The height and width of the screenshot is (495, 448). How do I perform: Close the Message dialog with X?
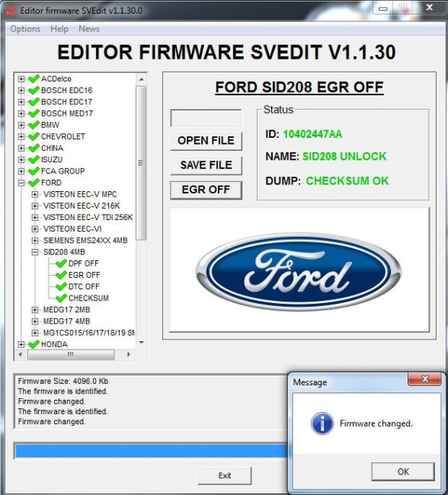[x=424, y=378]
